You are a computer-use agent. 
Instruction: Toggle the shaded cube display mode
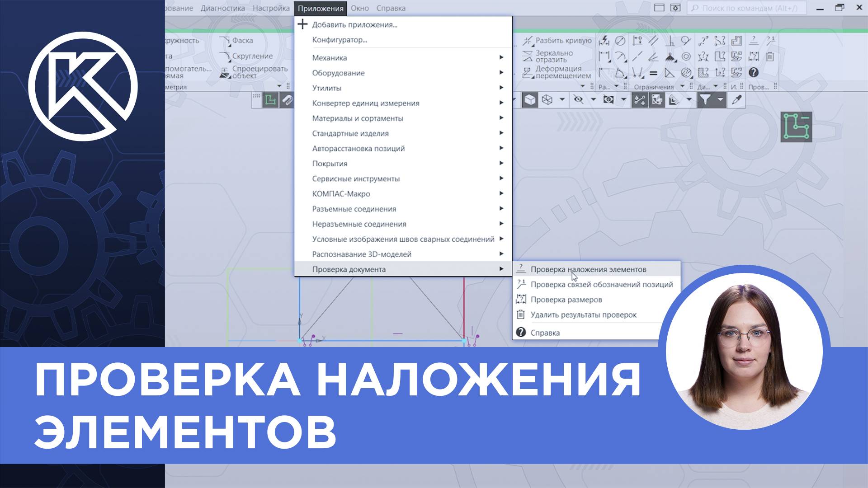pyautogui.click(x=530, y=100)
